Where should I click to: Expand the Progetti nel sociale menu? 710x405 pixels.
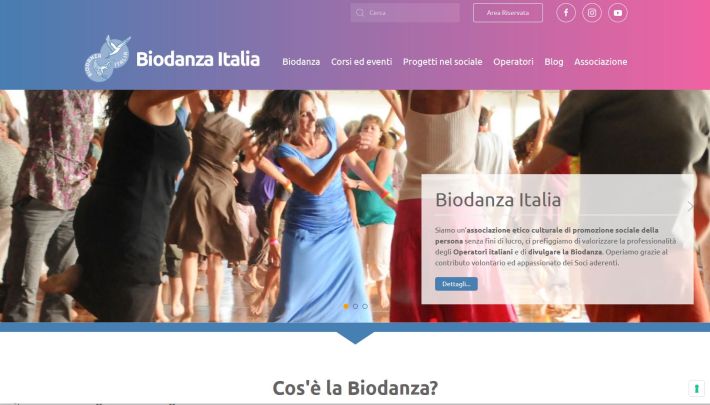click(x=442, y=62)
